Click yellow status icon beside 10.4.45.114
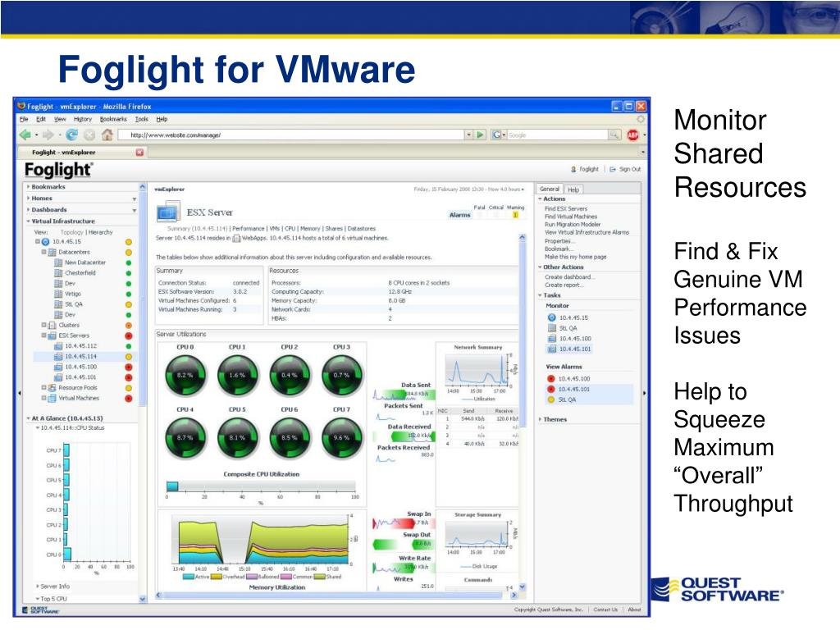The image size is (840, 630). click(x=129, y=356)
